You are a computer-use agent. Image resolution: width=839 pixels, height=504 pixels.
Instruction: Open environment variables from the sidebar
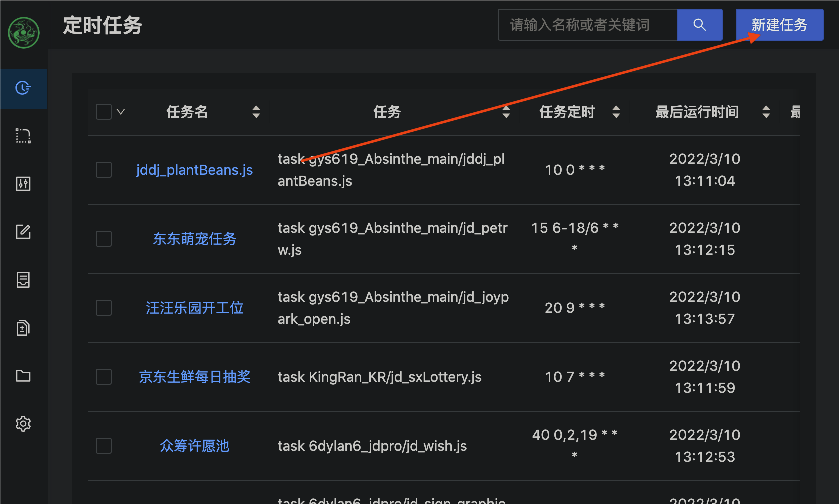[x=23, y=184]
